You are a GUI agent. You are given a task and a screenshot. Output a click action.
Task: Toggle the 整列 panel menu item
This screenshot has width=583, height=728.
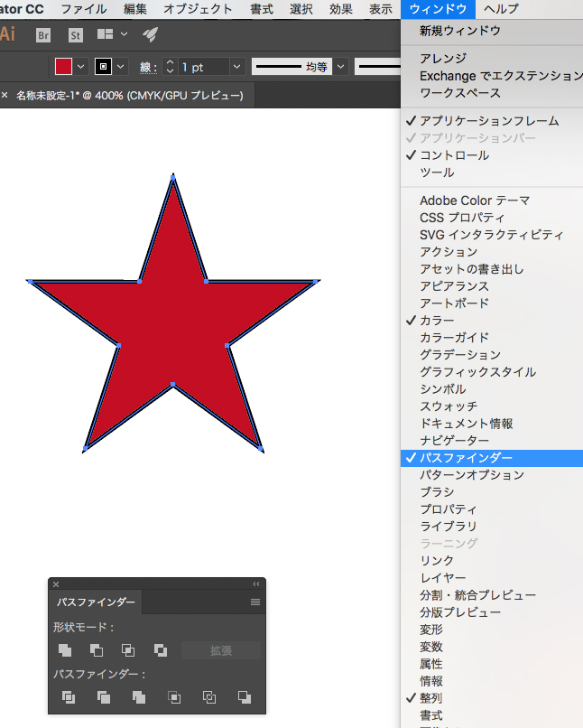430,698
